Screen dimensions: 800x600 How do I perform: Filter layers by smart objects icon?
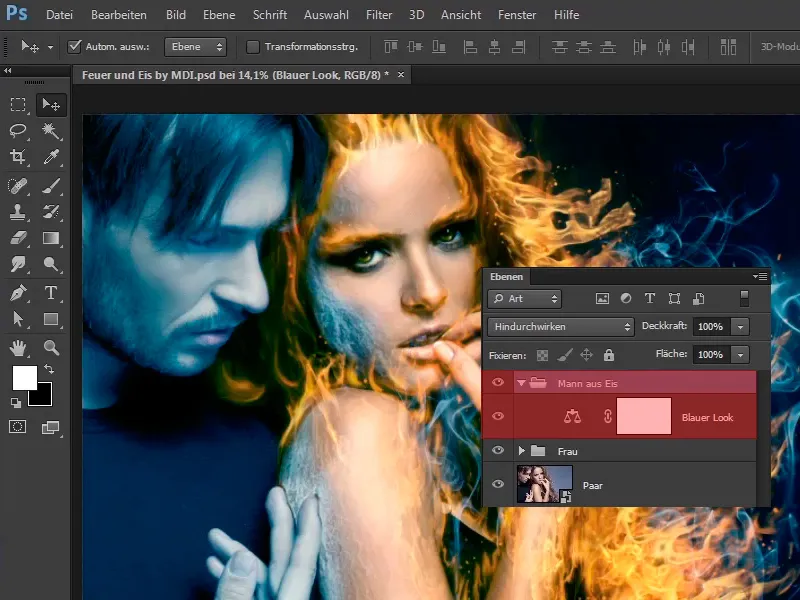(698, 299)
